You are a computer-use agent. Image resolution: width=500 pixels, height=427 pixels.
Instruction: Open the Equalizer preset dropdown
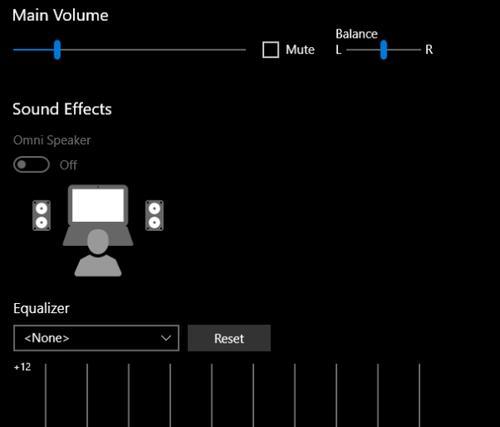[96, 338]
